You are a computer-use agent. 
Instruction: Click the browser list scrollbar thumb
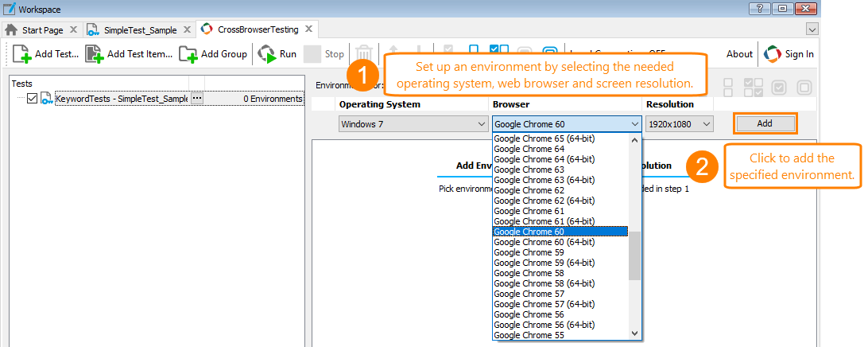[635, 256]
